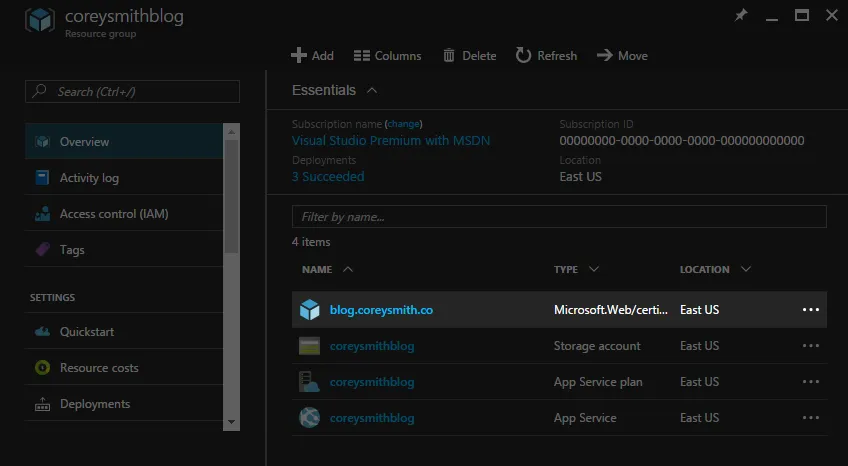Open coreysmithblog App Service plan link
This screenshot has width=848, height=466.
pyautogui.click(x=372, y=382)
